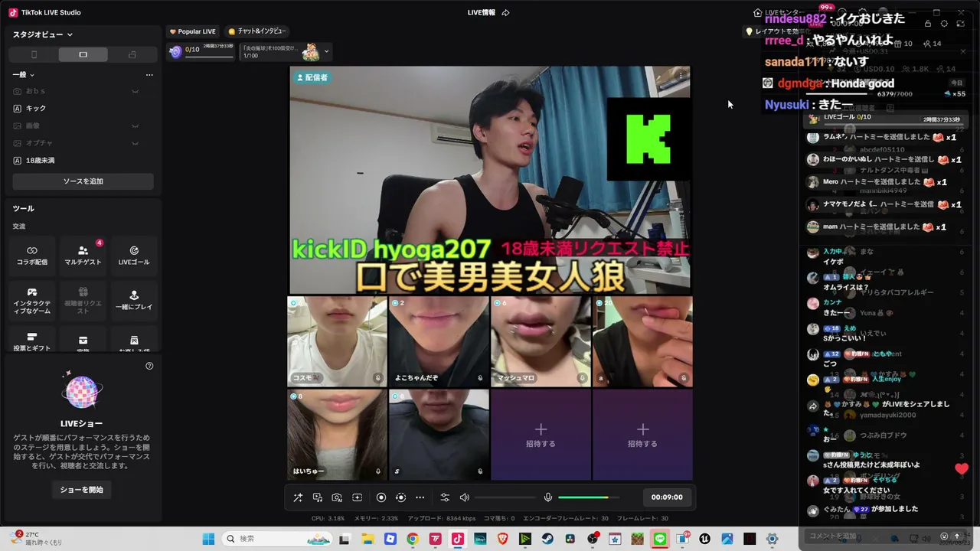The height and width of the screenshot is (551, 980).
Task: Click the weather widget showing 27°C
Action: click(x=34, y=538)
